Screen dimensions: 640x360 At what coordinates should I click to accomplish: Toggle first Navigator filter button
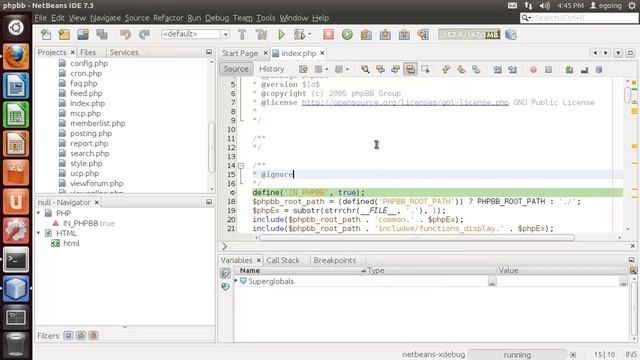tap(68, 336)
